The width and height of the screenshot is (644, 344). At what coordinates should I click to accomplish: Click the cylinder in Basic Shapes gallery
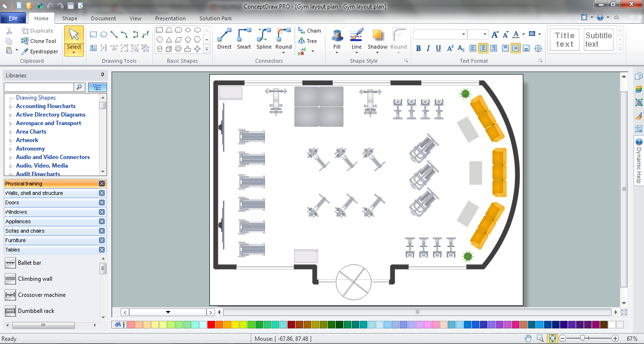pyautogui.click(x=160, y=49)
